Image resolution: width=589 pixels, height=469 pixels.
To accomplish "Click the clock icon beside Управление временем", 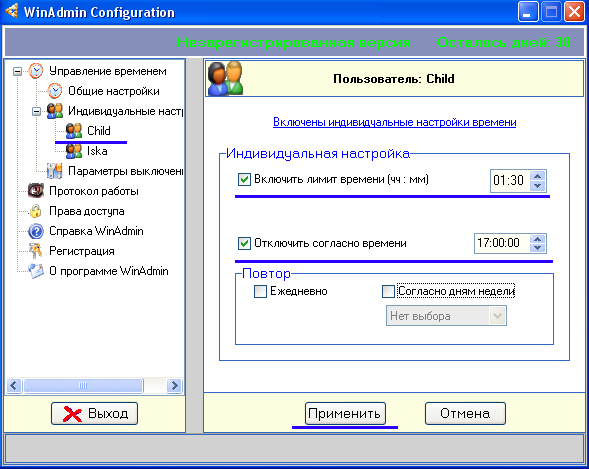I will pos(36,71).
